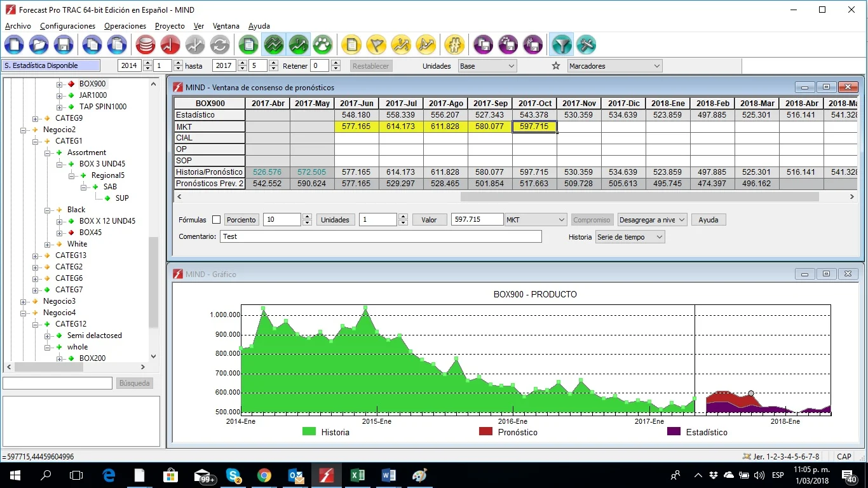Open the Marcadores dropdown
The image size is (868, 488).
pyautogui.click(x=614, y=66)
